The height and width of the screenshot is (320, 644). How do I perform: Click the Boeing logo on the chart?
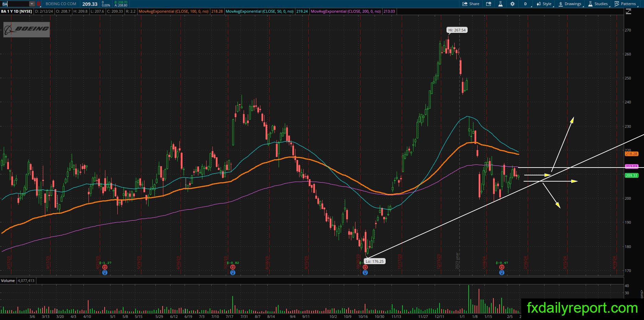[x=27, y=29]
